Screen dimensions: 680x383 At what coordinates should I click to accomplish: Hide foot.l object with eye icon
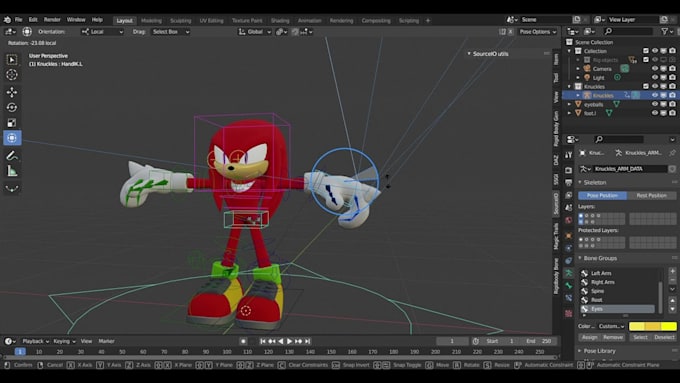tap(655, 113)
